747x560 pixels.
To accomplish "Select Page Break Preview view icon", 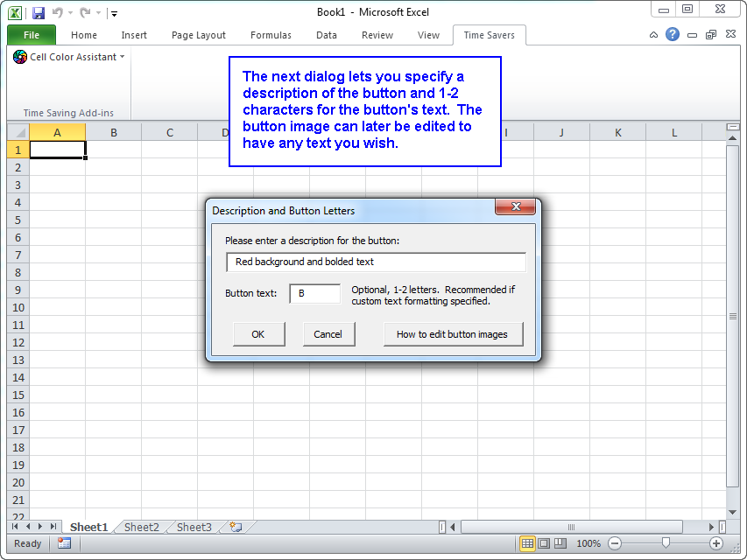I will [561, 543].
